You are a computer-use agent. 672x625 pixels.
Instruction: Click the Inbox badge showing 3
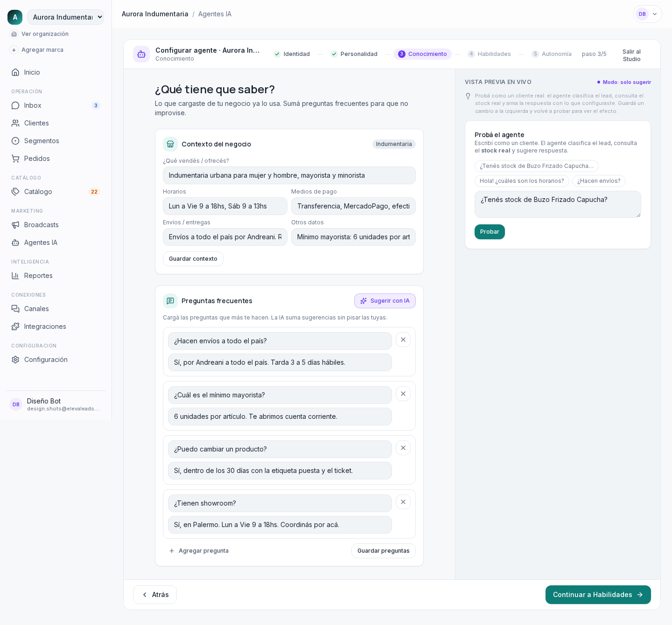(x=96, y=105)
